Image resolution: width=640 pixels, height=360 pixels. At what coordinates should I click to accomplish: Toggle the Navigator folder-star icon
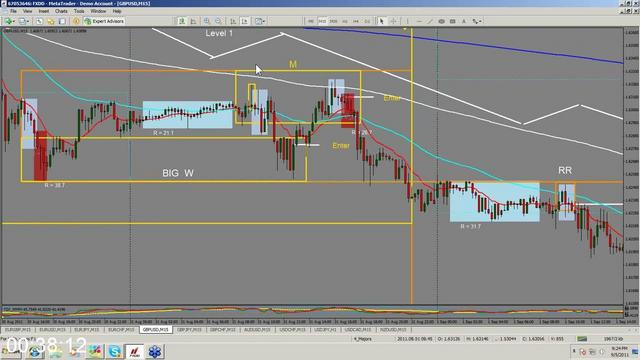[51, 21]
